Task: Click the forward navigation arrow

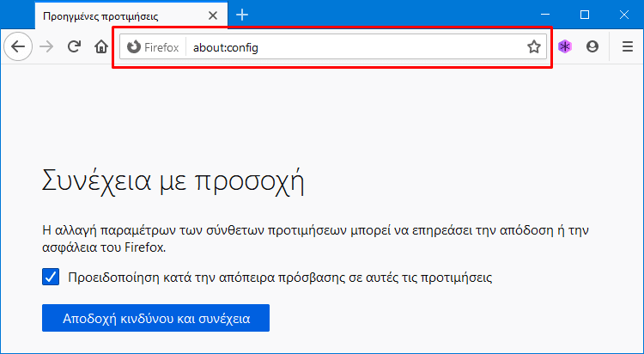Action: (46, 47)
